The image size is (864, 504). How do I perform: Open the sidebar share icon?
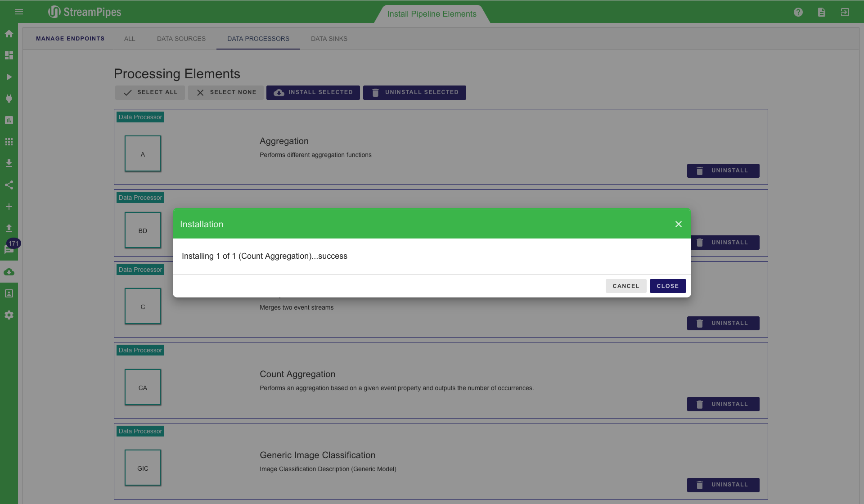pyautogui.click(x=9, y=185)
